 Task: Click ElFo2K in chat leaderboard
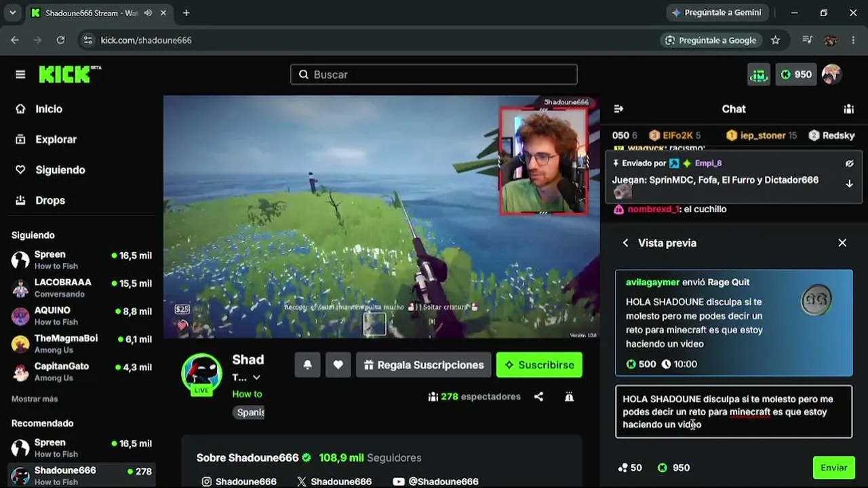pyautogui.click(x=675, y=136)
